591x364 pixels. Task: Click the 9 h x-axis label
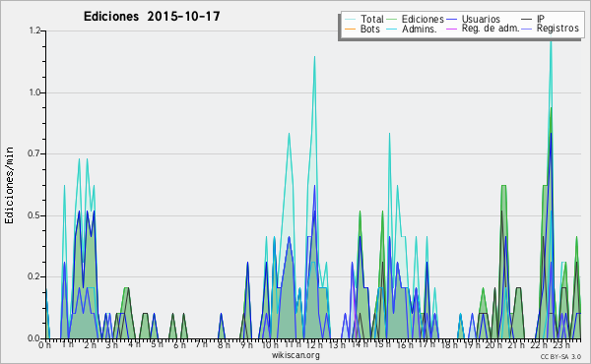click(246, 345)
